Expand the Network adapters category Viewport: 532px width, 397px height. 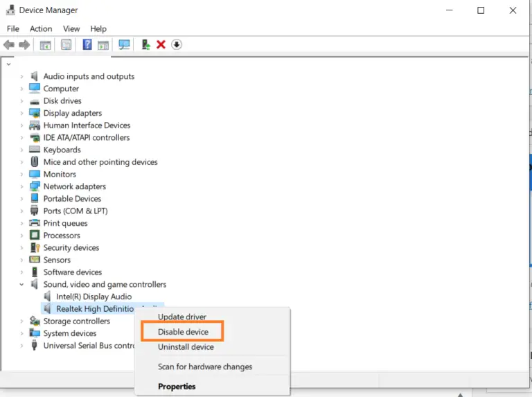21,187
